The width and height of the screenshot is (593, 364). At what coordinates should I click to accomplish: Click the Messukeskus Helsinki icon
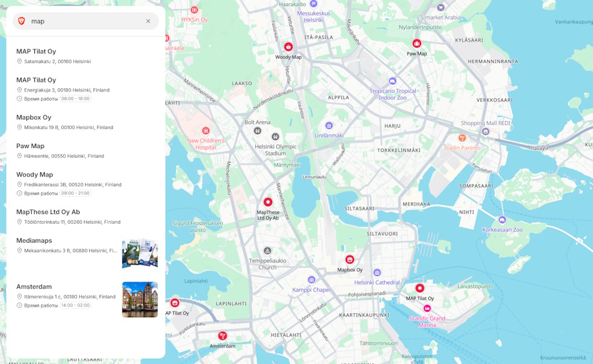[314, 4]
